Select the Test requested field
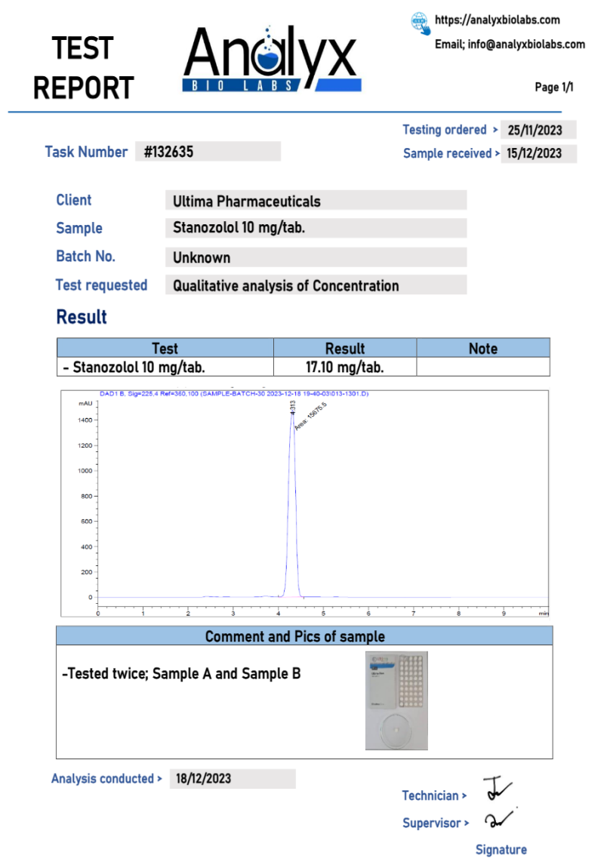Screen dimensions: 604x868 pos(315,285)
